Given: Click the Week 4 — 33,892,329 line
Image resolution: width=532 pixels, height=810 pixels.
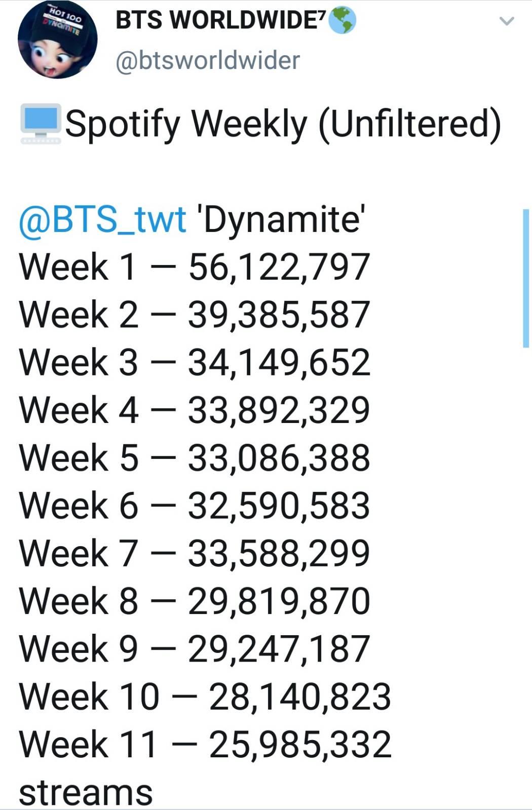Looking at the screenshot, I should pyautogui.click(x=195, y=410).
